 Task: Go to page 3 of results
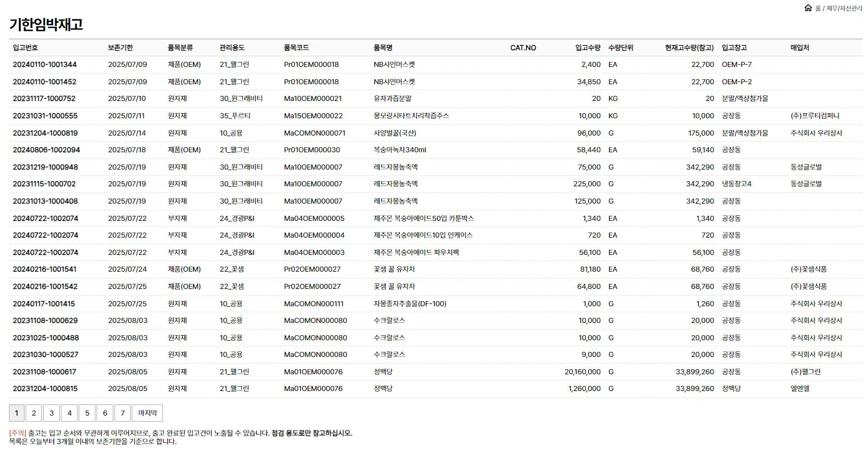(51, 413)
